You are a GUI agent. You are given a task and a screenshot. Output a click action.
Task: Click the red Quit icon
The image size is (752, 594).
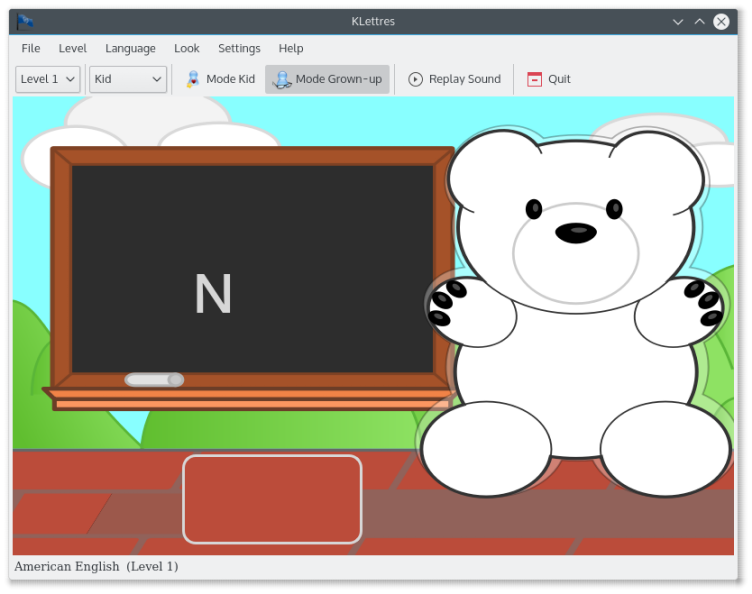point(535,79)
